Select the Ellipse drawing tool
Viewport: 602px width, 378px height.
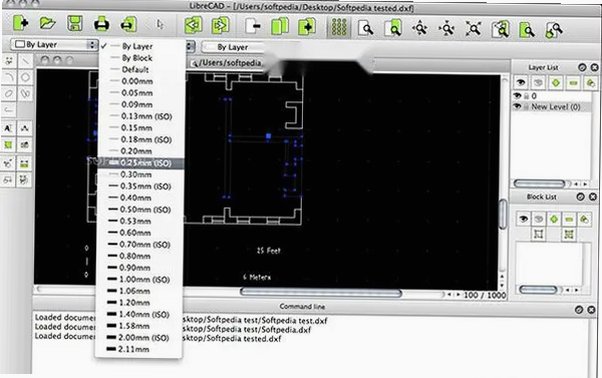8,93
